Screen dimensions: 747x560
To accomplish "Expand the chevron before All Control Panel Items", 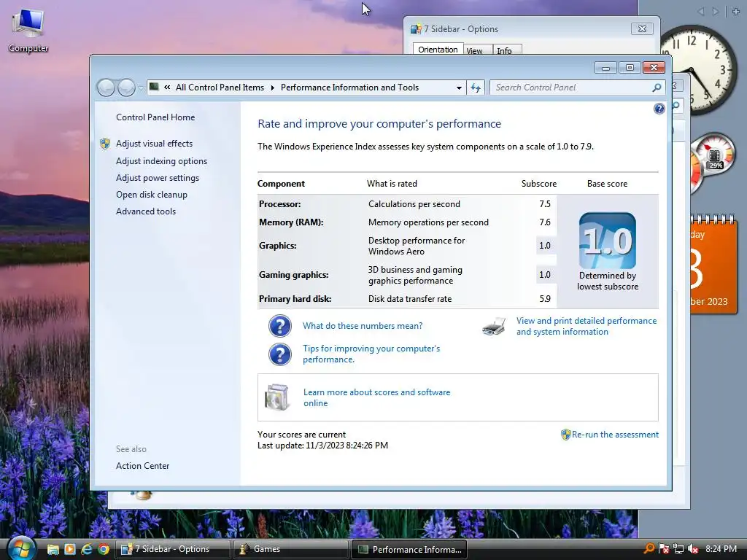I will coord(167,87).
